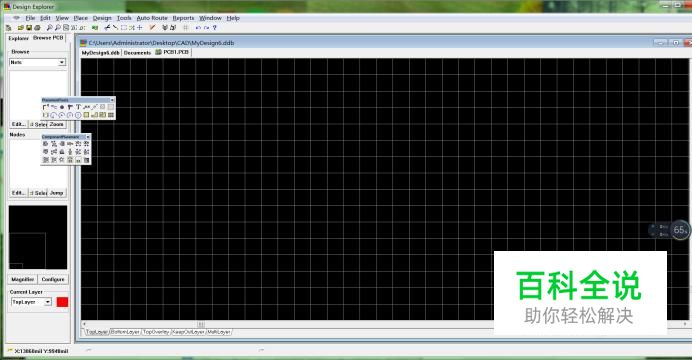Switch to the Documents tab
Screen dimensions: 692x360
click(x=137, y=52)
